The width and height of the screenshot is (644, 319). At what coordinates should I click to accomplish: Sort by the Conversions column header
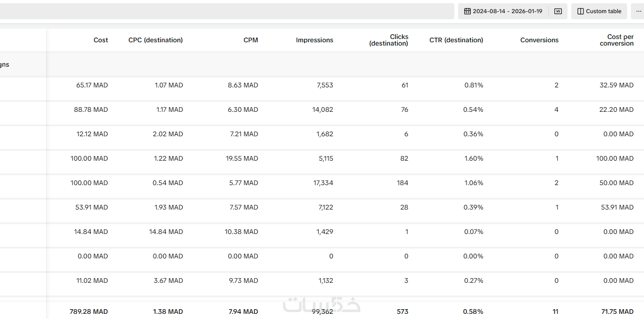point(539,40)
